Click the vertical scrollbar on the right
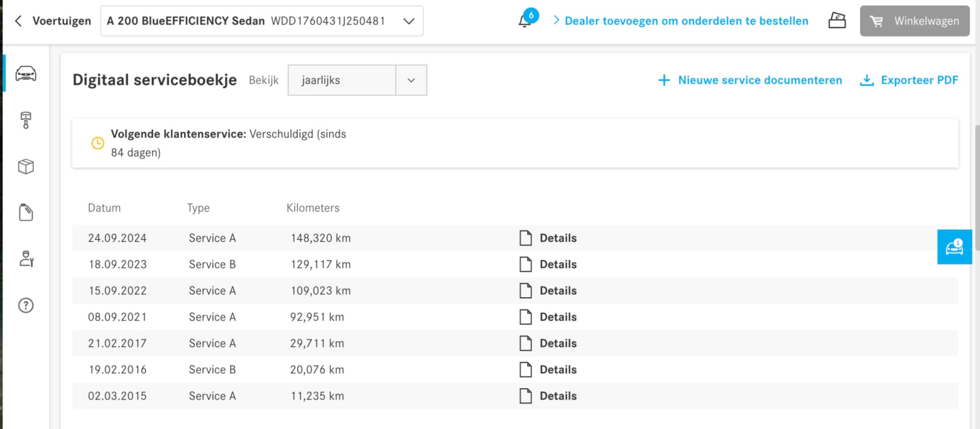The height and width of the screenshot is (429, 980). (x=977, y=188)
